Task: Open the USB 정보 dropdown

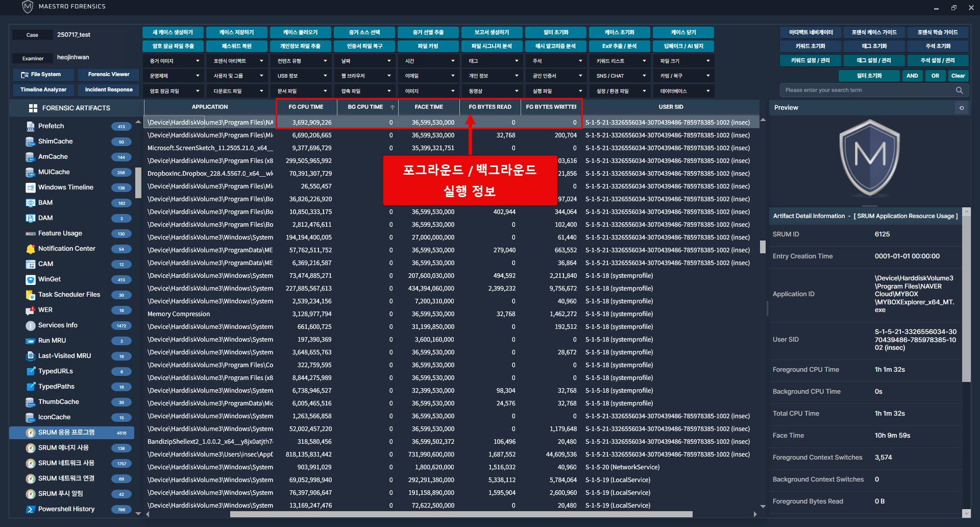Action: [301, 76]
